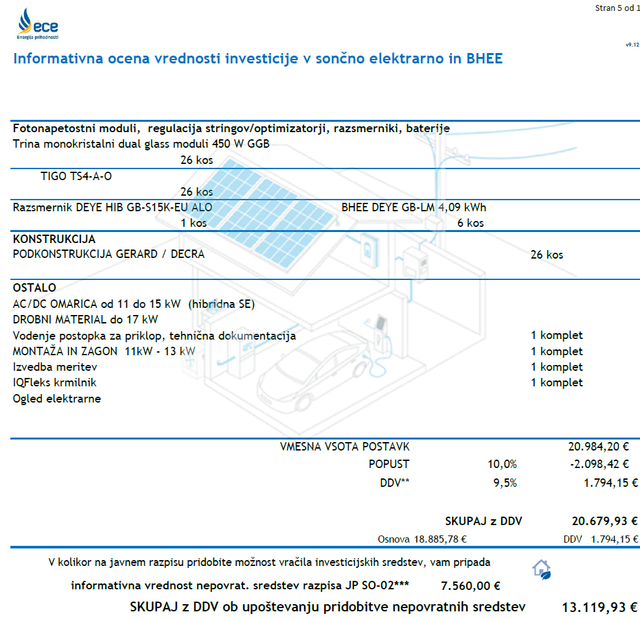Click the 'OSTALO' section header
This screenshot has width=640, height=619.
pyautogui.click(x=34, y=288)
